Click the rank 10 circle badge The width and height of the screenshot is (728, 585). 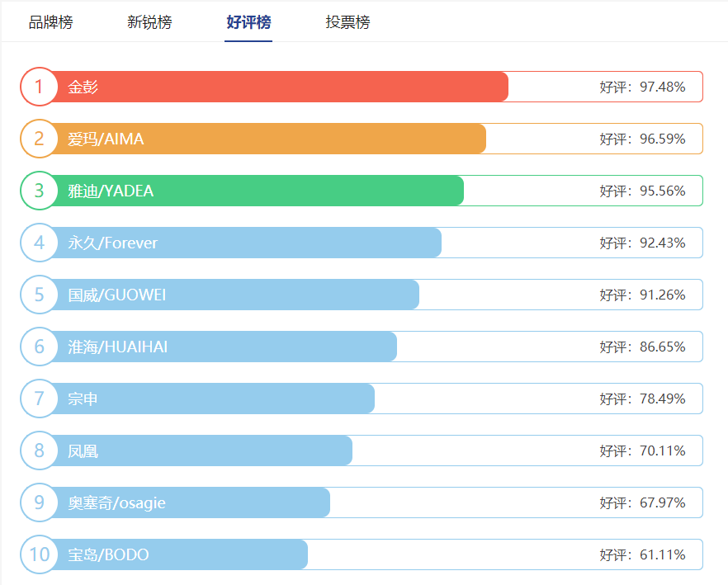pyautogui.click(x=39, y=554)
